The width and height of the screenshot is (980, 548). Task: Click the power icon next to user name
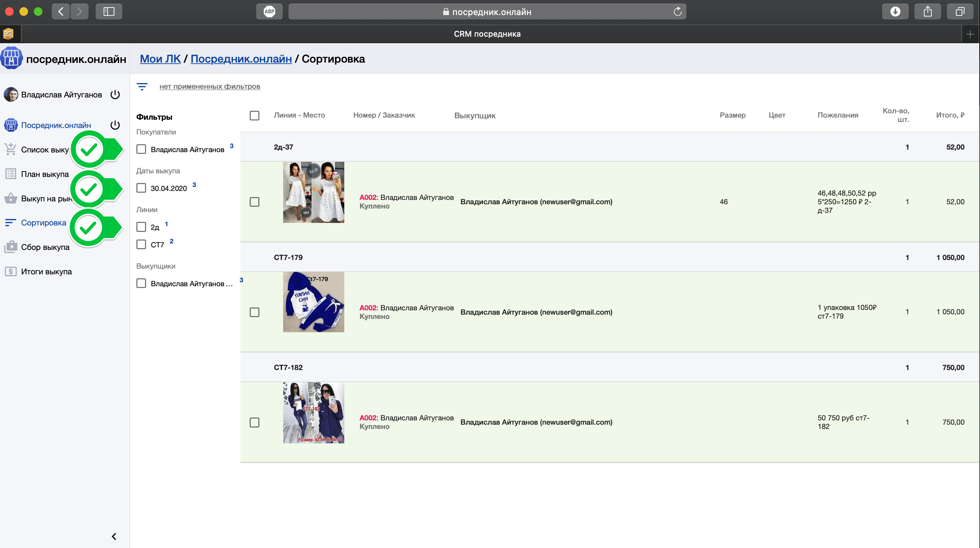point(115,95)
